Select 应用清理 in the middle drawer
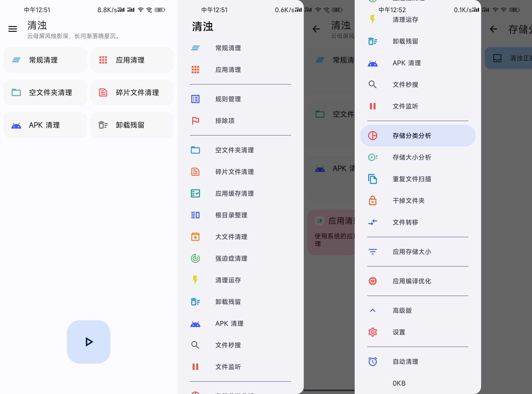The image size is (532, 394). (240, 70)
